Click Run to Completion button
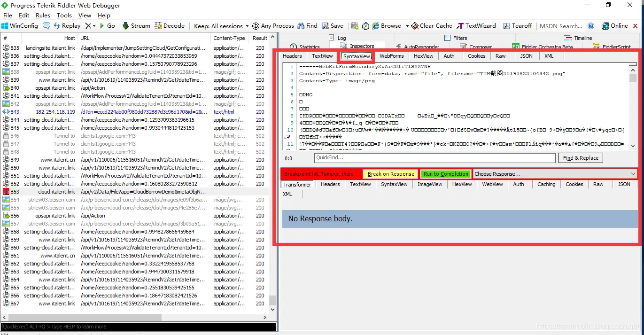644x335 pixels. (x=446, y=174)
